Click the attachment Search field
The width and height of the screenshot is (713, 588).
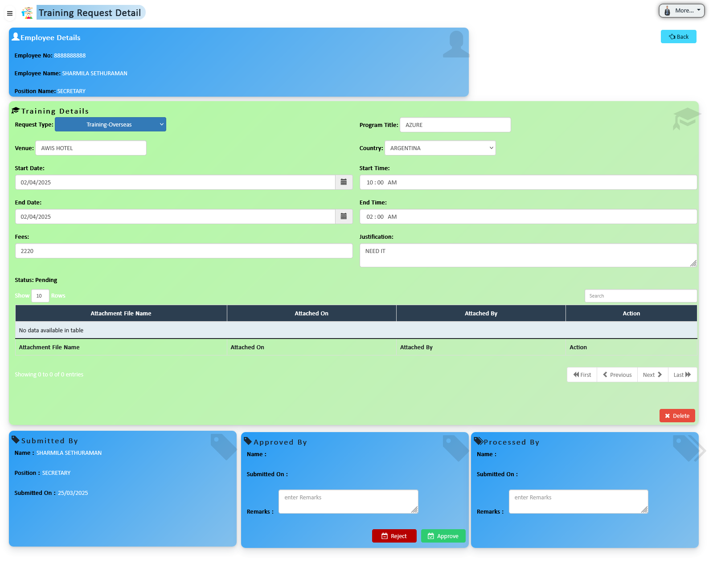[x=640, y=296]
